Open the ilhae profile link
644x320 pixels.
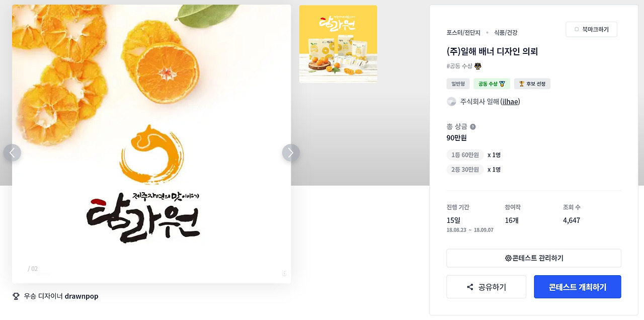(510, 102)
